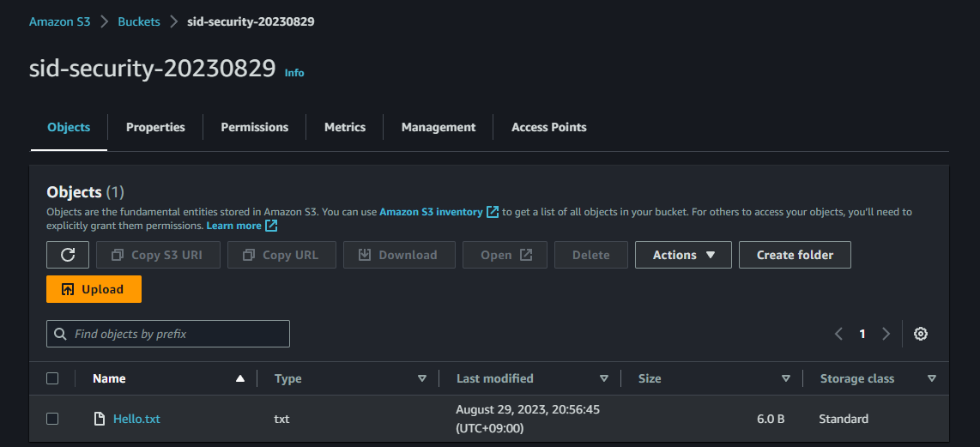Go to next page arrow
The image size is (980, 447).
886,334
